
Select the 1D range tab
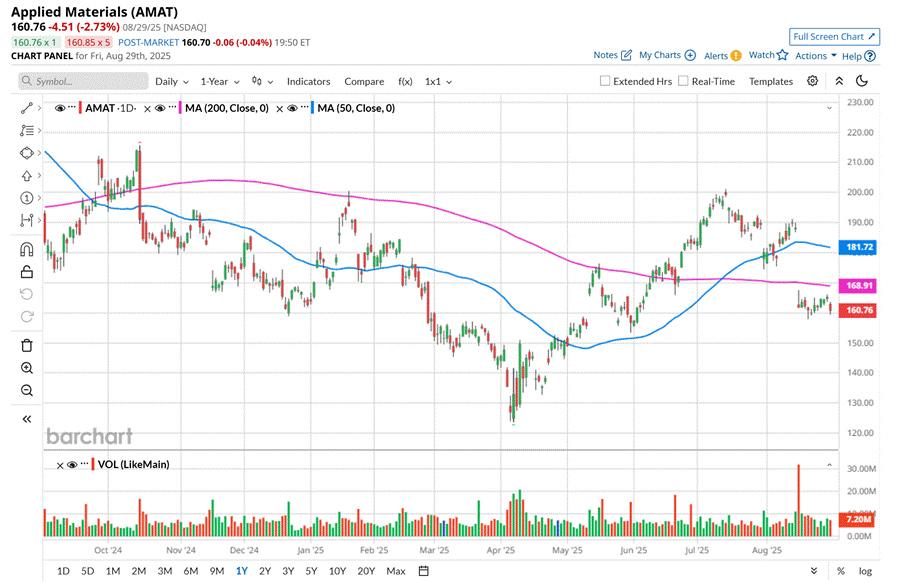pyautogui.click(x=63, y=571)
